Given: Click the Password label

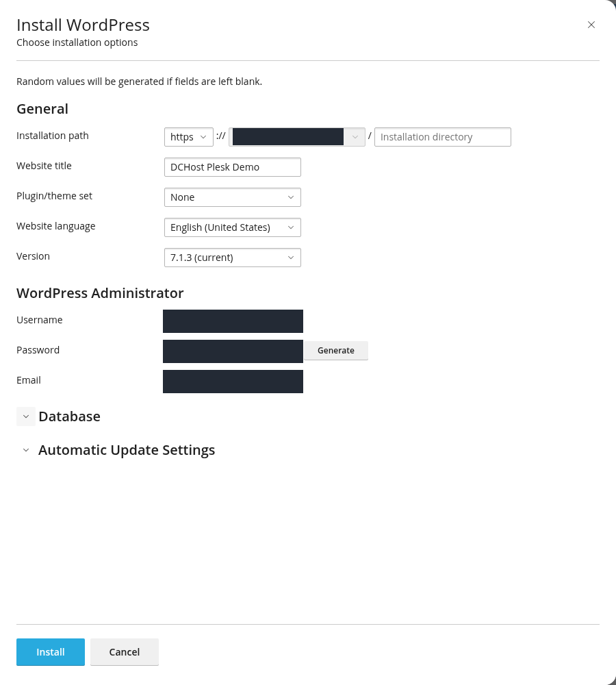Looking at the screenshot, I should 38,350.
